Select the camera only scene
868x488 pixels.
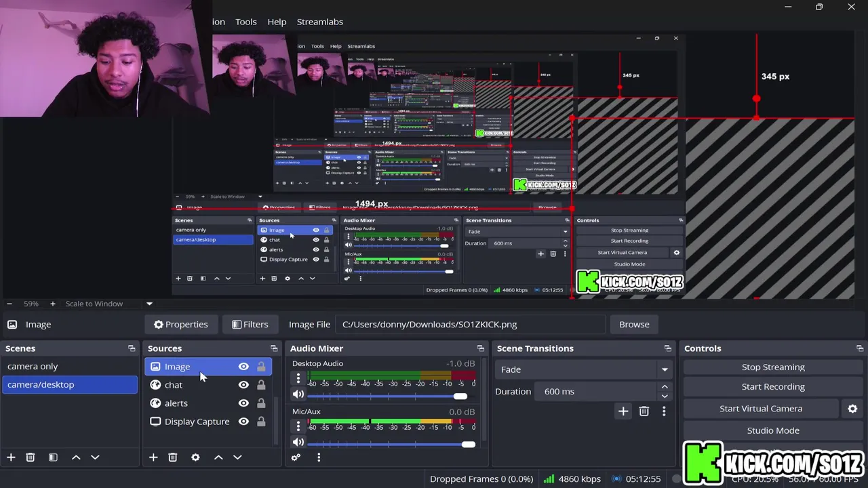[x=71, y=366]
